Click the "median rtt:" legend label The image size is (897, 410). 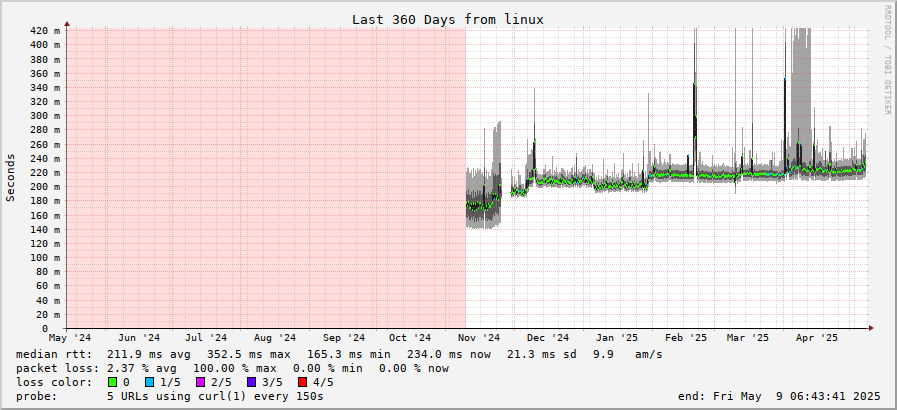54,355
